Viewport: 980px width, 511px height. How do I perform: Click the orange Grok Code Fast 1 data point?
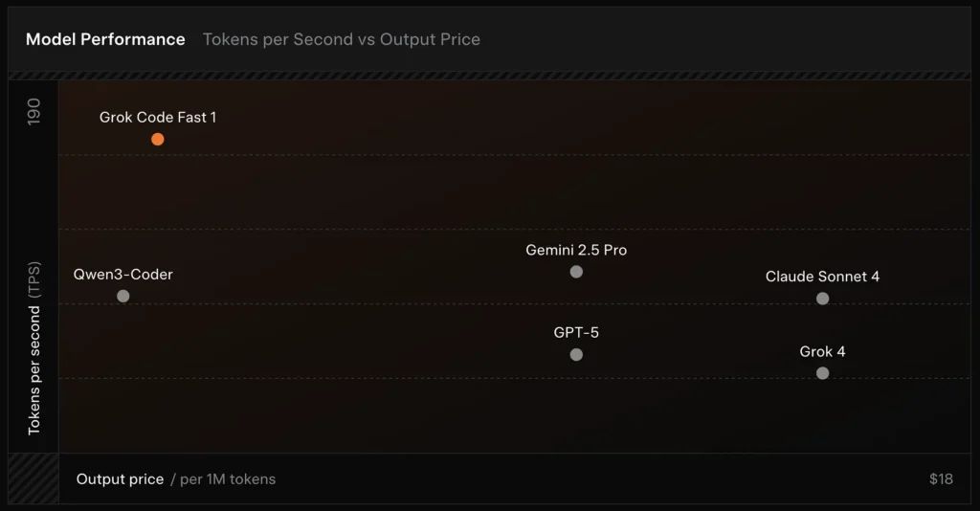pos(158,140)
